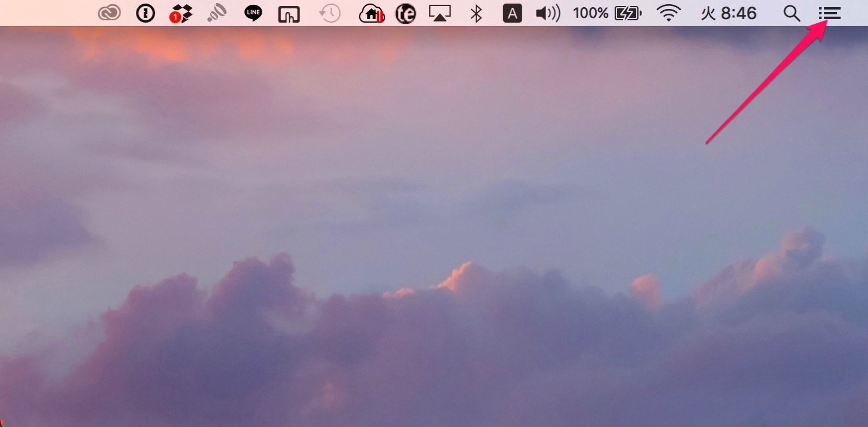Open the Time Machine clock icon

coord(330,13)
